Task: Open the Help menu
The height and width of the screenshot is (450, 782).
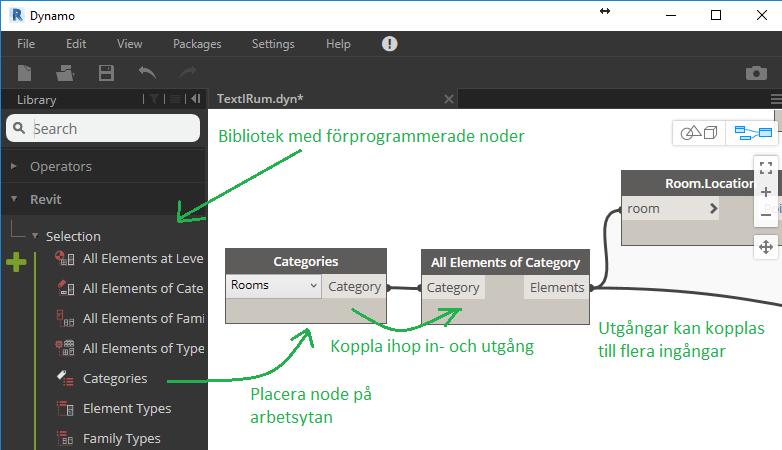Action: click(338, 44)
